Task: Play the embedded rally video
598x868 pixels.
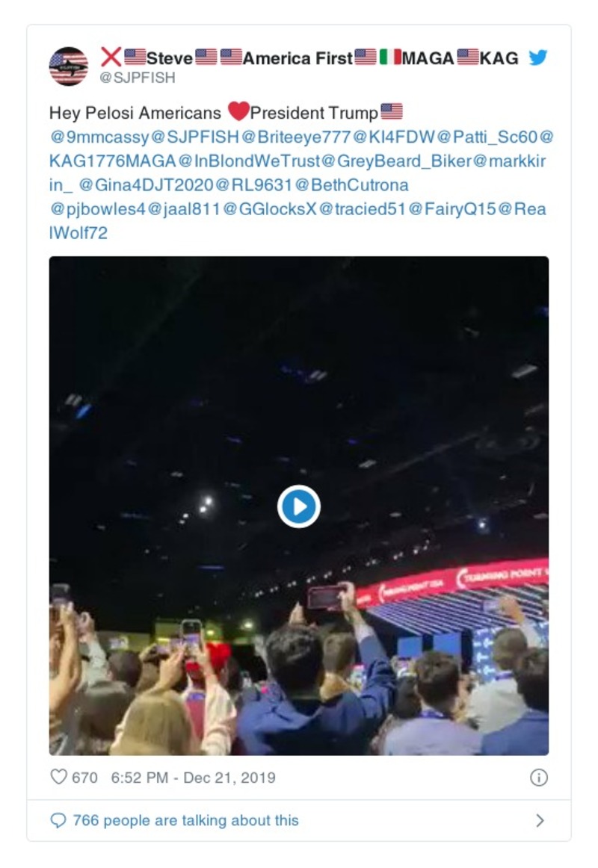Action: pyautogui.click(x=299, y=506)
